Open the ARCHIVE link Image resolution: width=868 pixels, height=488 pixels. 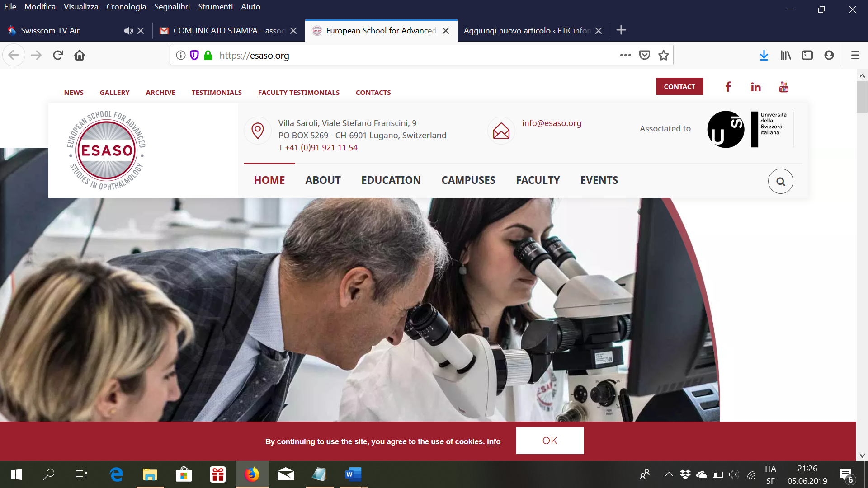point(160,93)
